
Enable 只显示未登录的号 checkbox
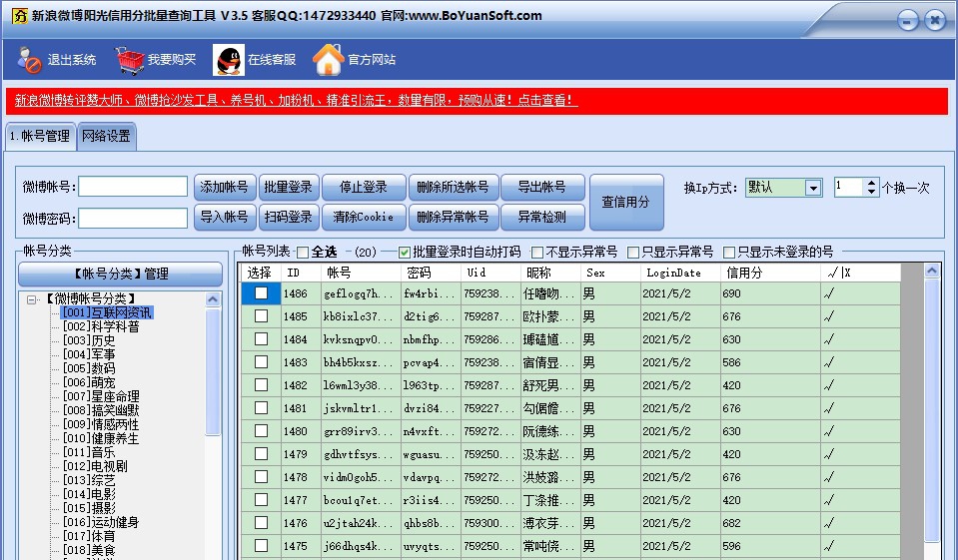729,253
